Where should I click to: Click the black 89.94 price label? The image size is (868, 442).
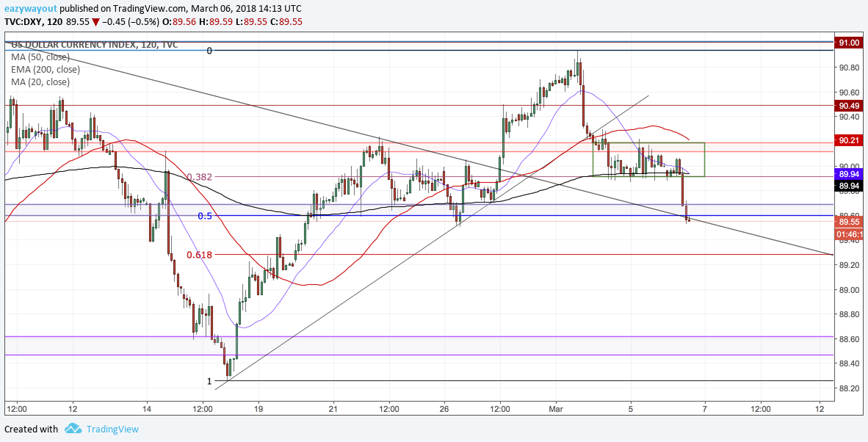[x=849, y=185]
